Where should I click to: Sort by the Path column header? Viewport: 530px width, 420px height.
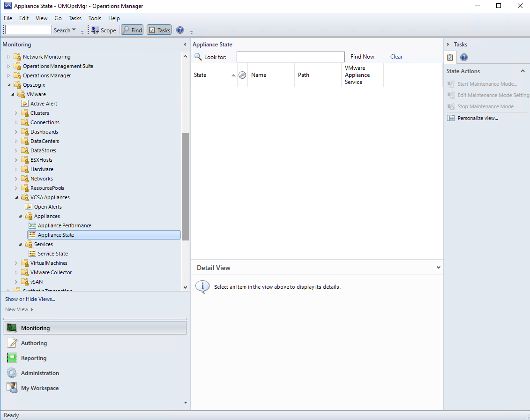[x=318, y=75]
